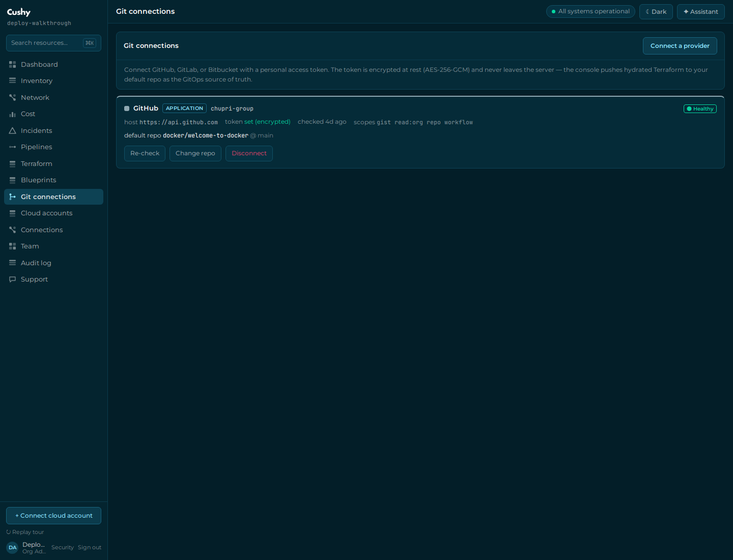This screenshot has height=560, width=733.
Task: Click the Cloud accounts icon
Action: coord(13,213)
